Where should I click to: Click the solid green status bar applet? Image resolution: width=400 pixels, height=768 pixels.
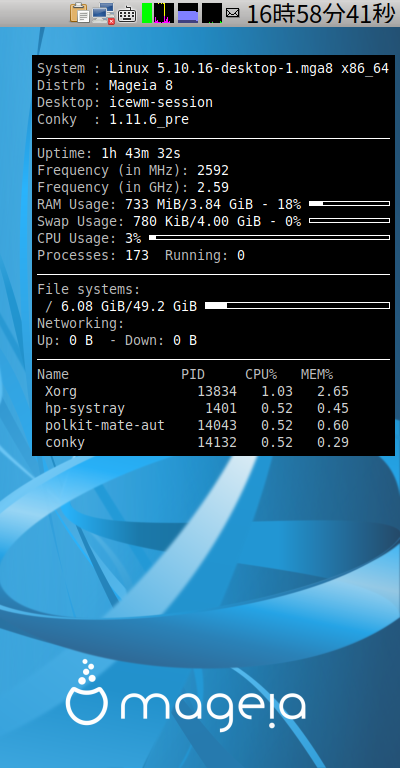(x=147, y=13)
